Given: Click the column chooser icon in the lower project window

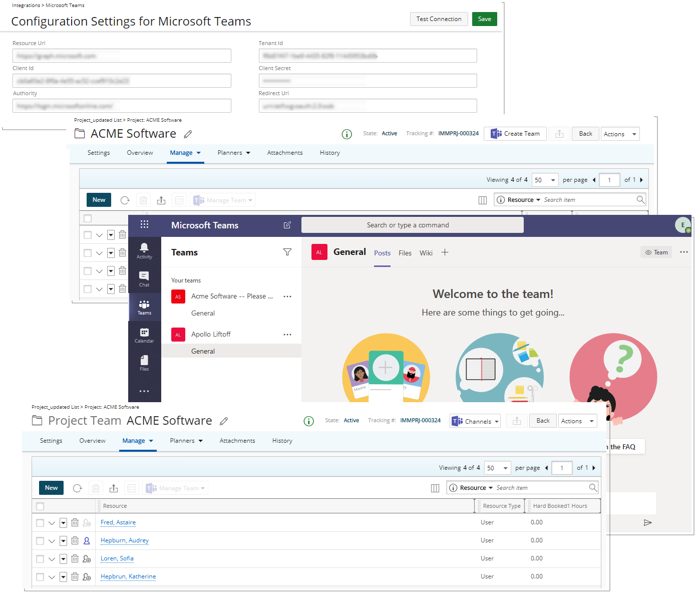Looking at the screenshot, I should pyautogui.click(x=435, y=488).
